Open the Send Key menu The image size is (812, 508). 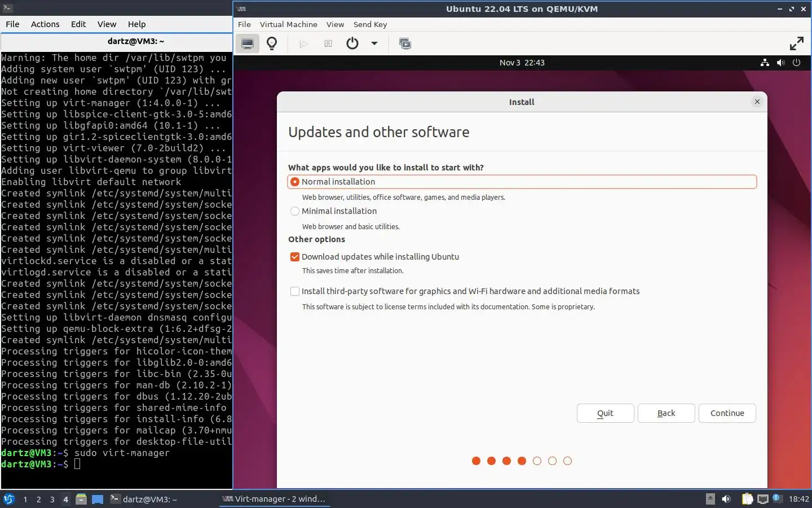tap(370, 24)
